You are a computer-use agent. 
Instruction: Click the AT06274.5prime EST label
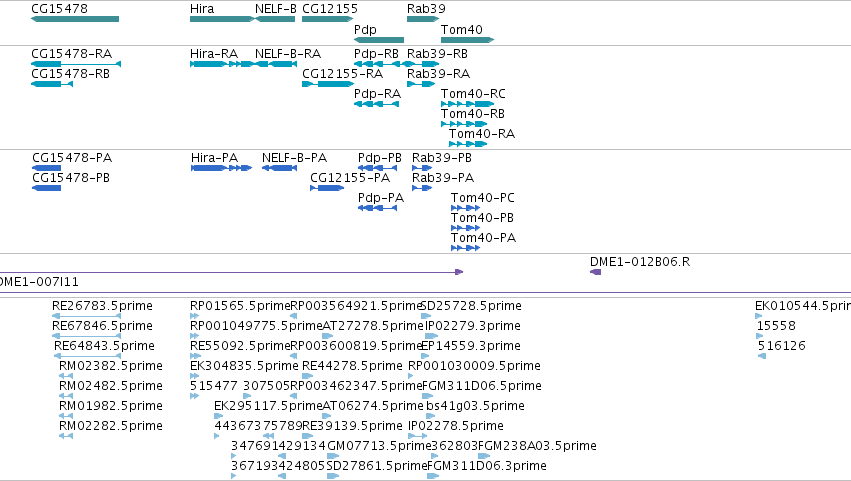pyautogui.click(x=372, y=406)
